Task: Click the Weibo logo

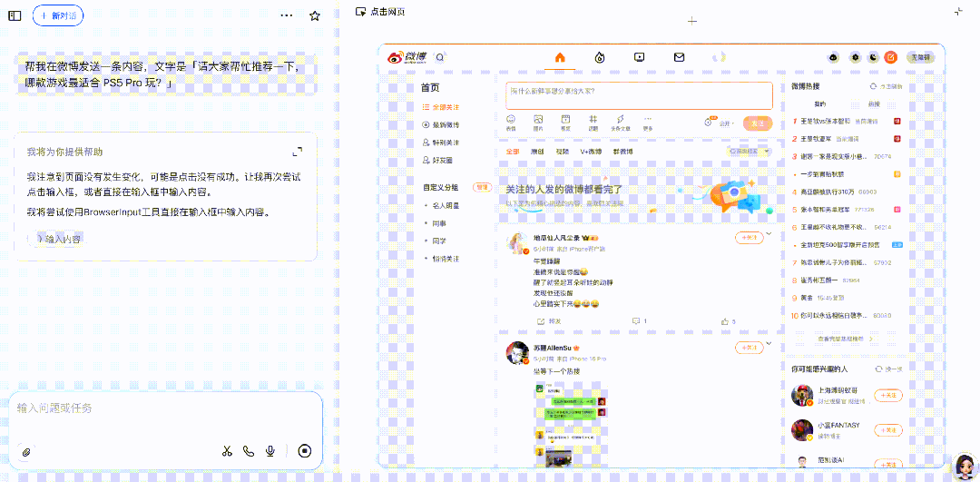Action: point(407,57)
